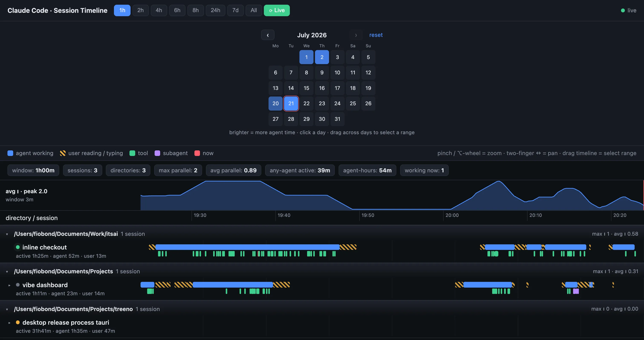Click July 6 in the calendar
This screenshot has height=340, width=644.
tap(276, 72)
